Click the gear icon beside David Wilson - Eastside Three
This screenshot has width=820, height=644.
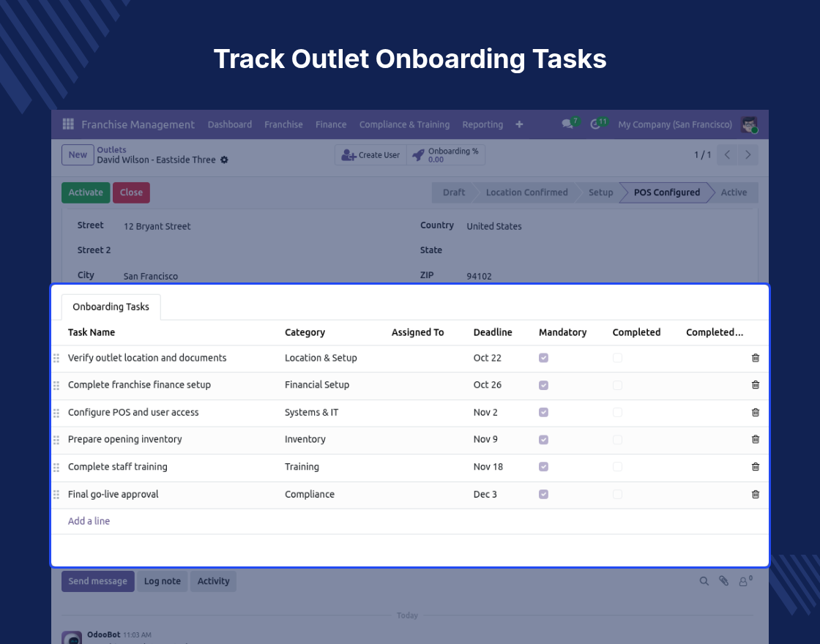coord(224,160)
